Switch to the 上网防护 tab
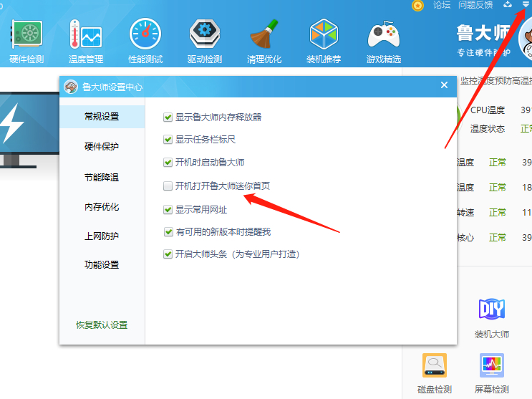The image size is (532, 399). [102, 236]
